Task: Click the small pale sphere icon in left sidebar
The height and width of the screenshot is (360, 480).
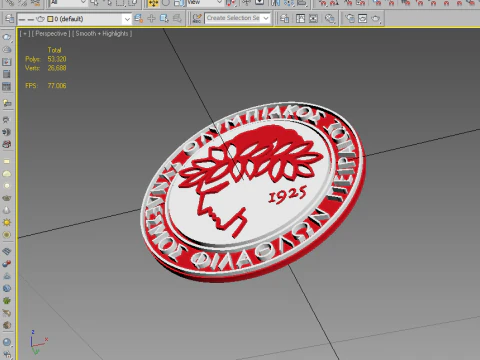Action: click(7, 186)
